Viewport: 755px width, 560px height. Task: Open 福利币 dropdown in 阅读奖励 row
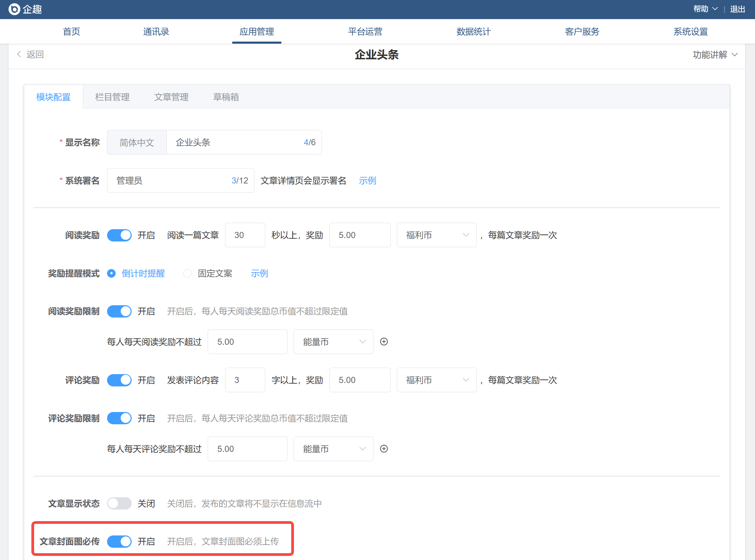point(436,235)
